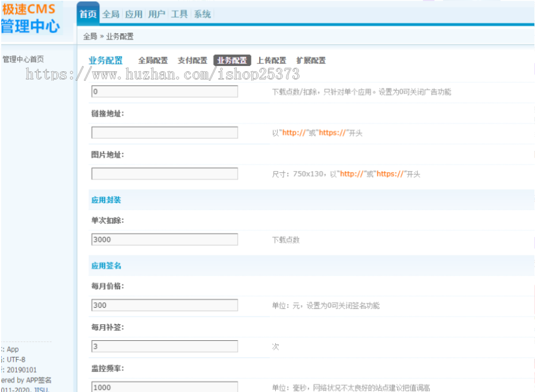Select the highlighted 业务配置 sub-tab
Image resolution: width=535 pixels, height=392 pixels.
point(232,61)
